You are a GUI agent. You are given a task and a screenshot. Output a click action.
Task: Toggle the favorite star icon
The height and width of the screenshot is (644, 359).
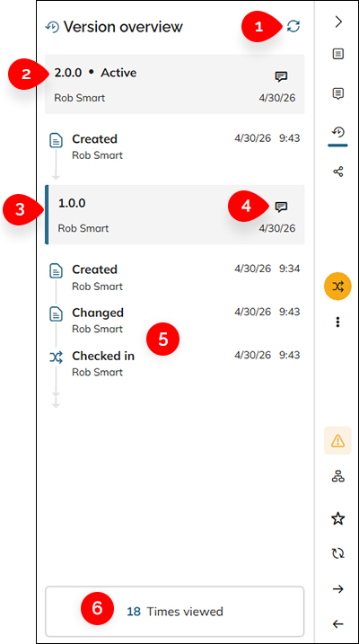pyautogui.click(x=337, y=519)
